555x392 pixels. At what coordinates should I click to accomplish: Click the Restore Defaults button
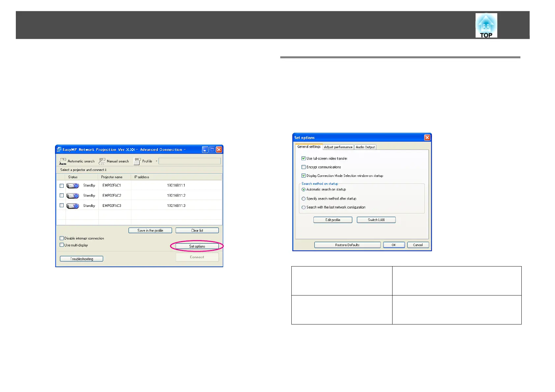[x=347, y=245]
